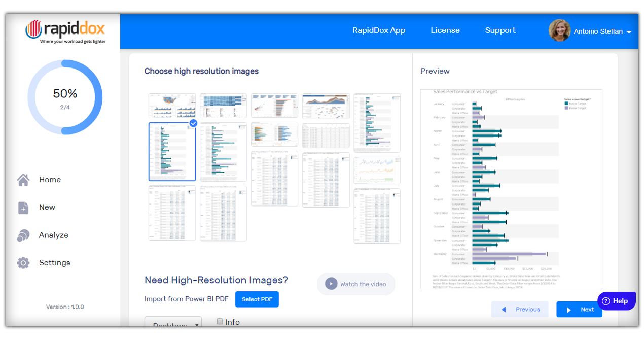Select the orange and blue bar charts thumbnail
644x340 pixels.
pos(274,134)
